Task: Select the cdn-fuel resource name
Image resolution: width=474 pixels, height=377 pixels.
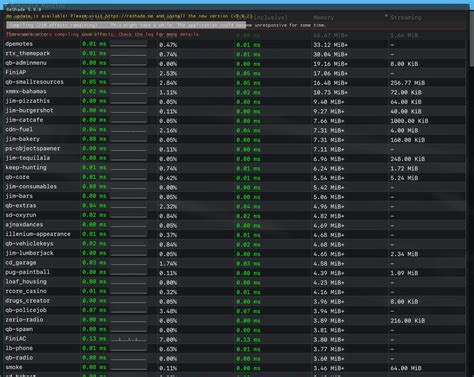Action: 19,129
